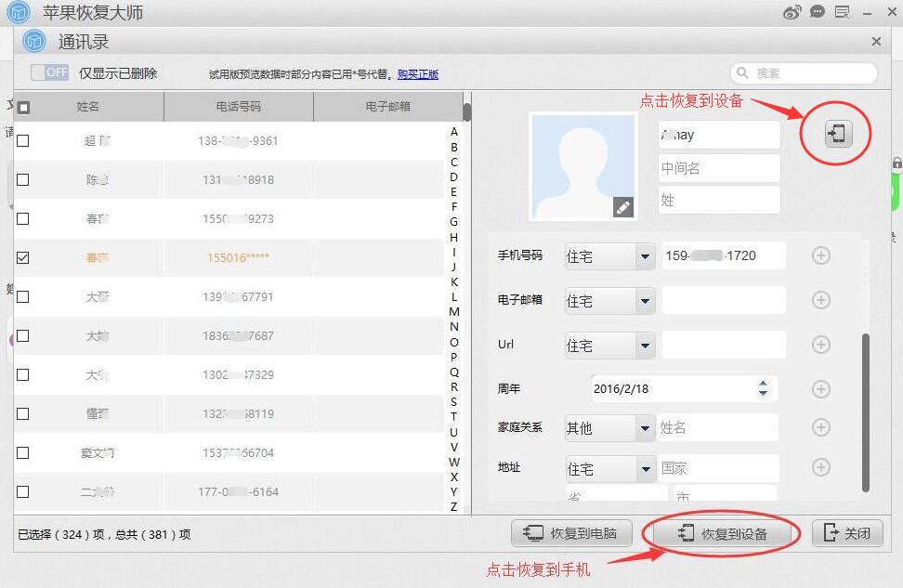Check the contact row ending 9273
The width and height of the screenshot is (903, 588).
click(x=23, y=219)
